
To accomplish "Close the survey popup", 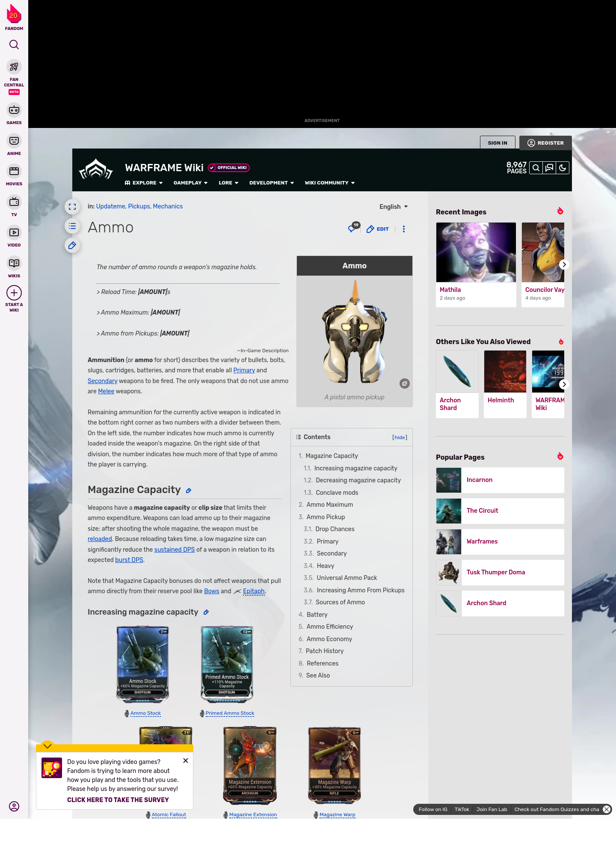I will coord(186,761).
